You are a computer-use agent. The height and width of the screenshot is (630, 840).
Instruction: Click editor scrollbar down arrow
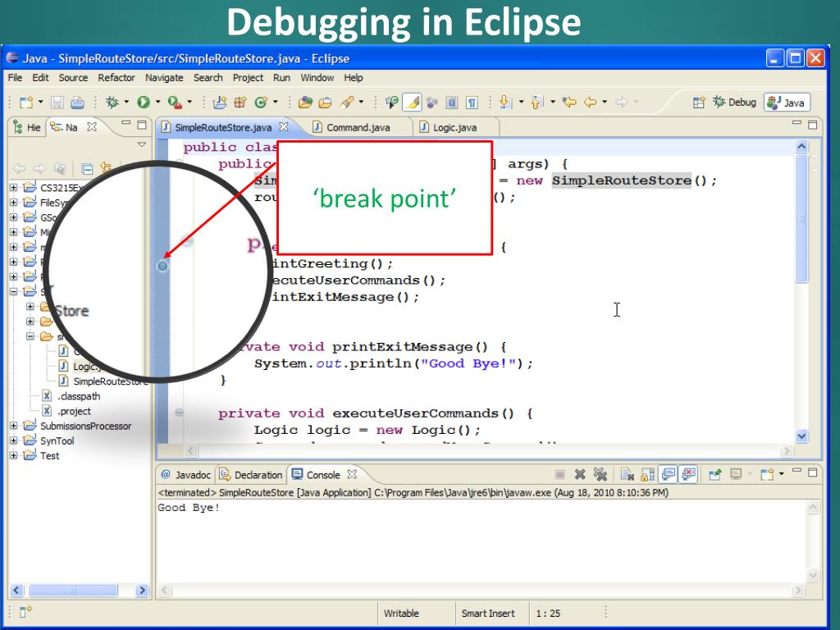coord(801,436)
